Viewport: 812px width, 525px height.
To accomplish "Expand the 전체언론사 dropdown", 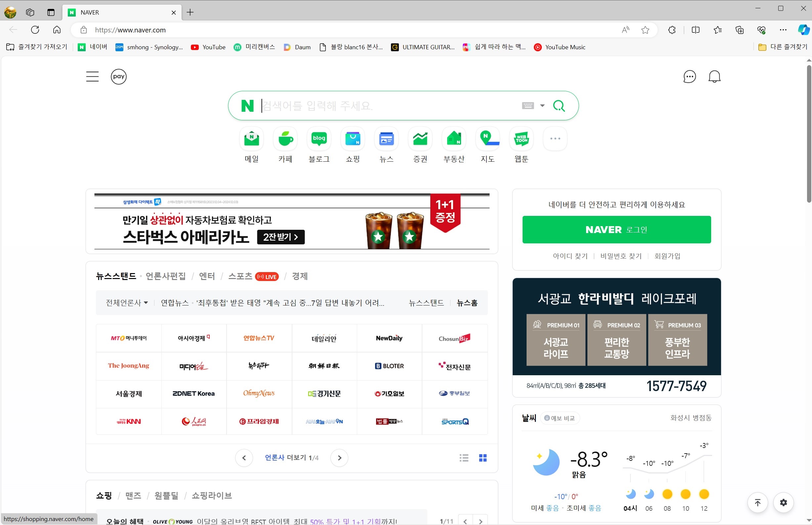I will coord(127,303).
